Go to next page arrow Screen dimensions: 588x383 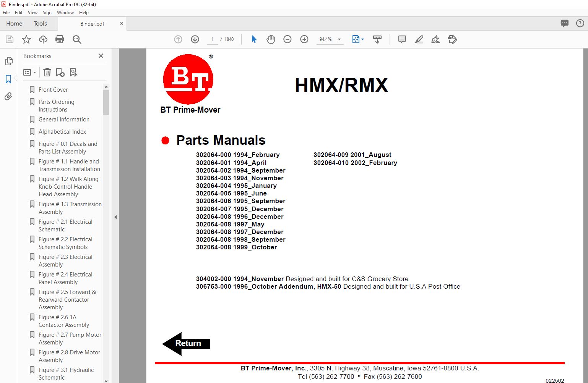[x=195, y=39]
